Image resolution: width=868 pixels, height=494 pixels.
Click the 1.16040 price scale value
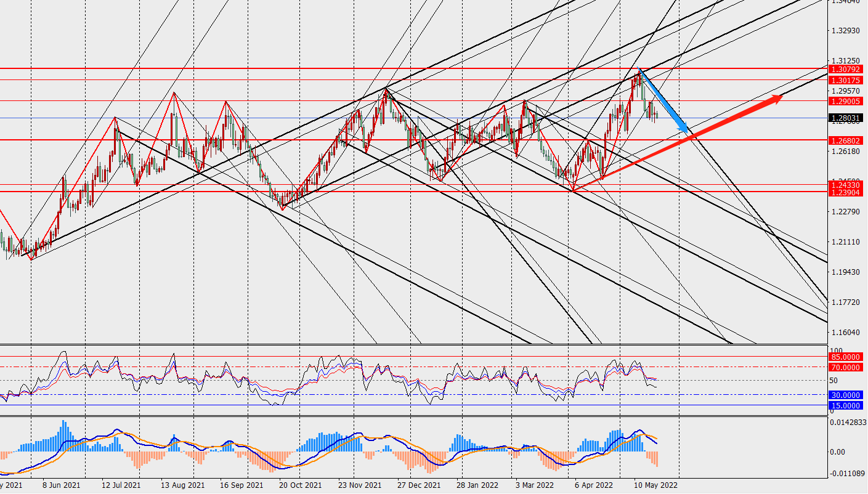pyautogui.click(x=846, y=333)
